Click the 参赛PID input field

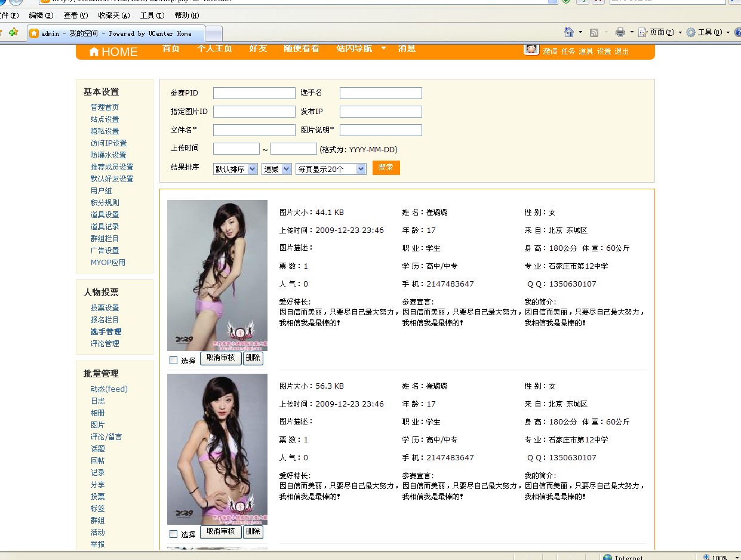[254, 93]
